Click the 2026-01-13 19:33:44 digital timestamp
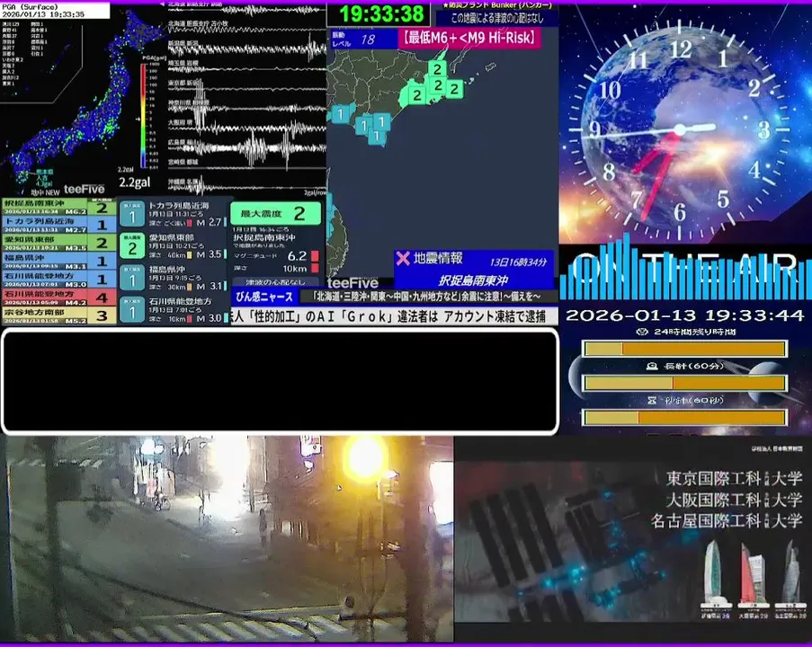The image size is (812, 647). click(x=684, y=315)
